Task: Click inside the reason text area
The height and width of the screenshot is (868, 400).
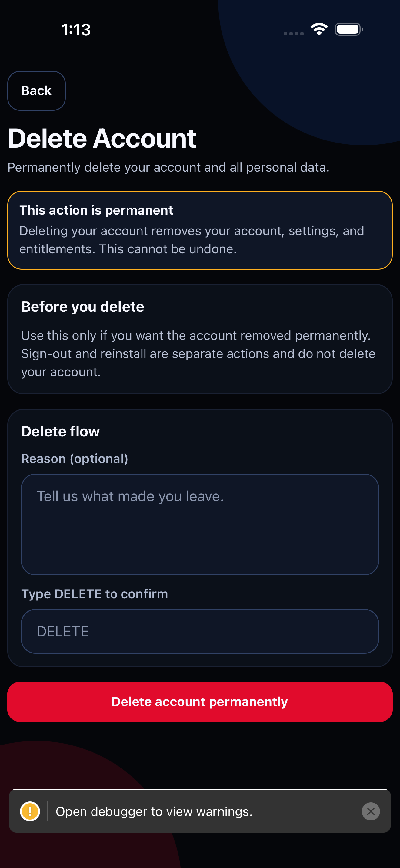Action: (x=200, y=527)
